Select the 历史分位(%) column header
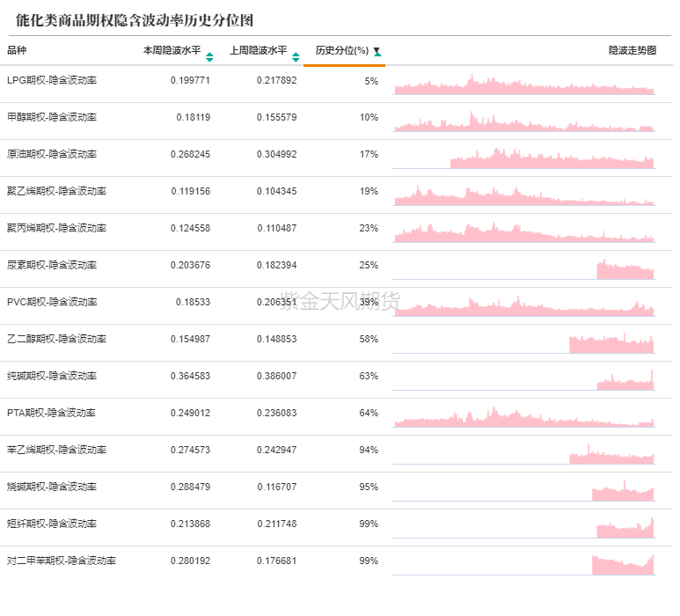The height and width of the screenshot is (616, 680). click(x=341, y=51)
